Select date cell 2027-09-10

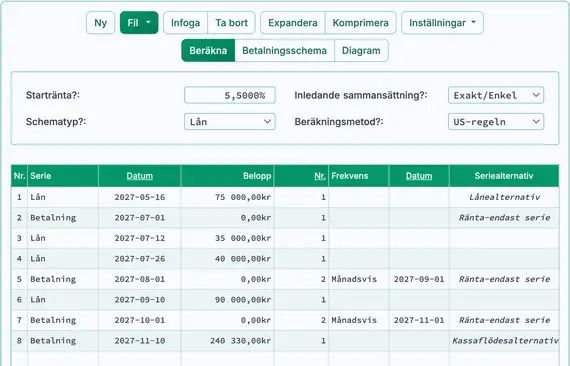(140, 300)
